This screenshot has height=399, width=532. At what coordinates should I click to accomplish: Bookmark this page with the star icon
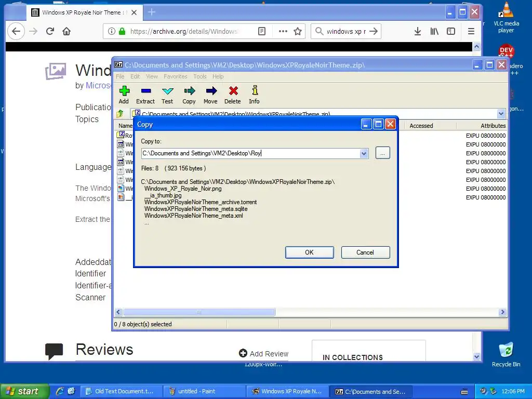(x=298, y=31)
